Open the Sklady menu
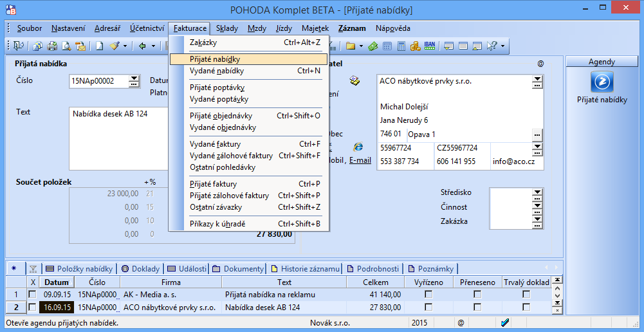The height and width of the screenshot is (332, 644). (227, 28)
